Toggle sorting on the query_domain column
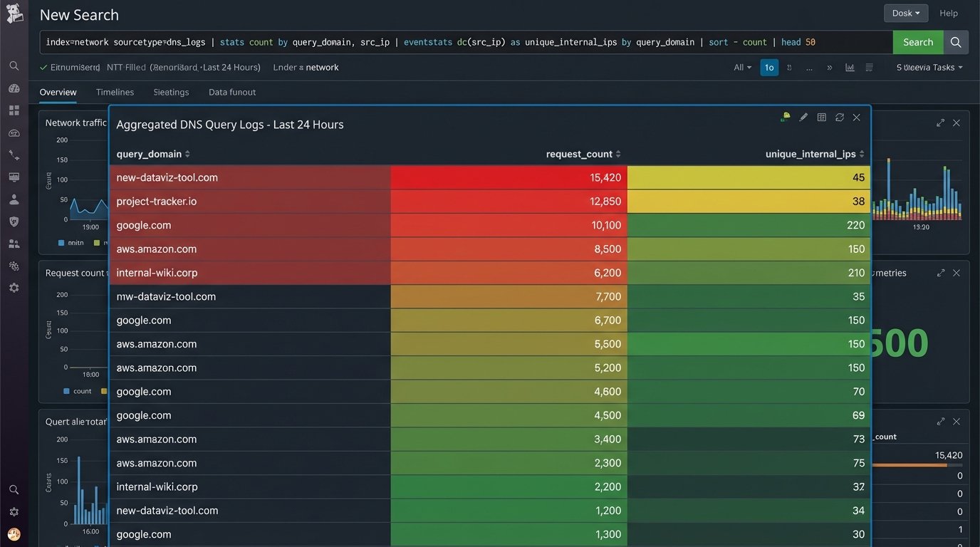The width and height of the screenshot is (980, 547). pos(186,153)
